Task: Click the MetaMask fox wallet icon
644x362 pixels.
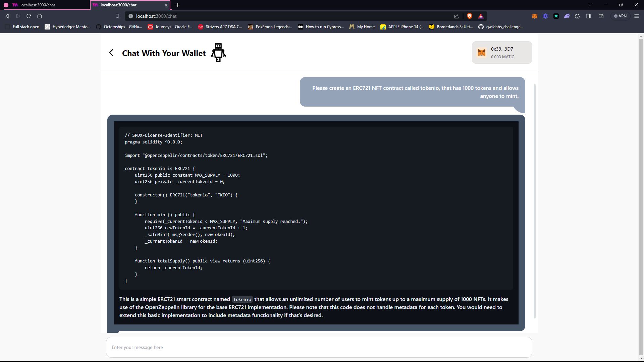Action: point(482,53)
